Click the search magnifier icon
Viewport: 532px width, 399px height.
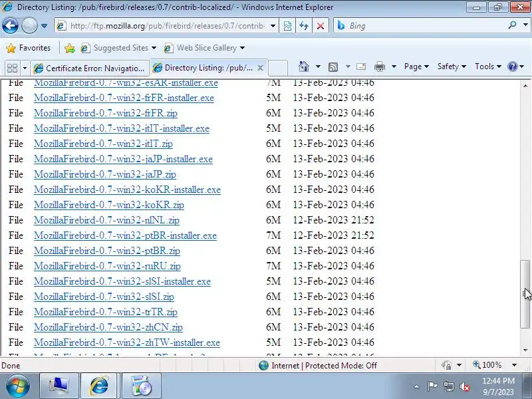coord(512,25)
